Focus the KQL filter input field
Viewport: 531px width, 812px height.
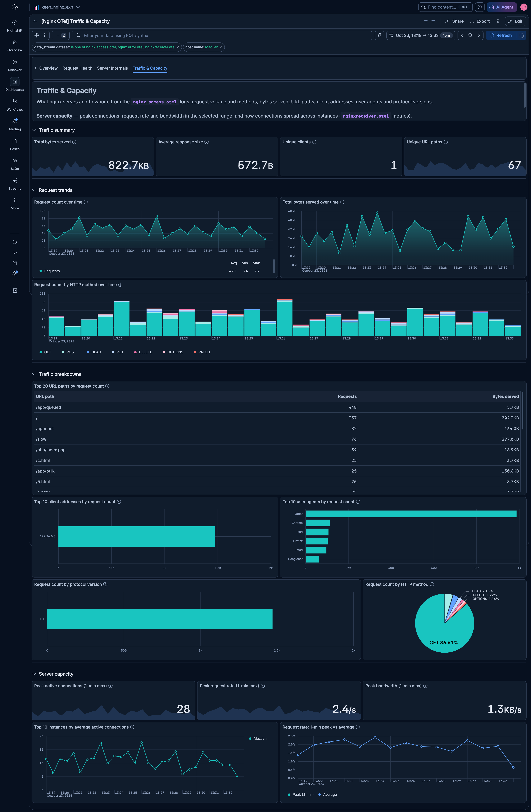tap(222, 36)
